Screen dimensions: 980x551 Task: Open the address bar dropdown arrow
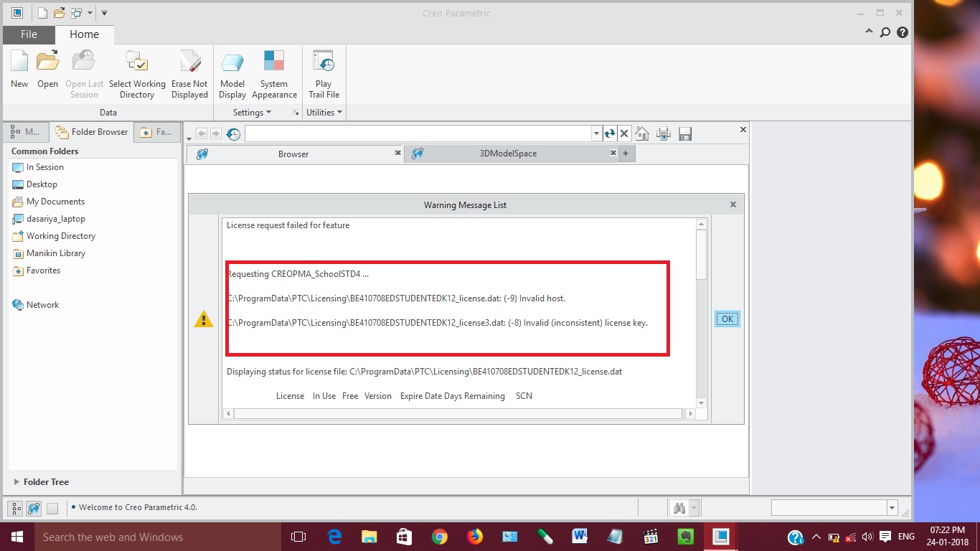pos(595,133)
